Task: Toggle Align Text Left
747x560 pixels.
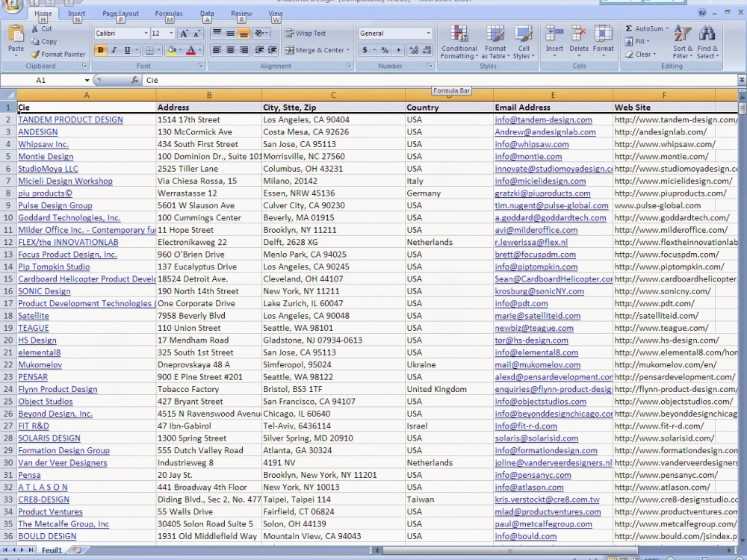Action: click(x=217, y=49)
